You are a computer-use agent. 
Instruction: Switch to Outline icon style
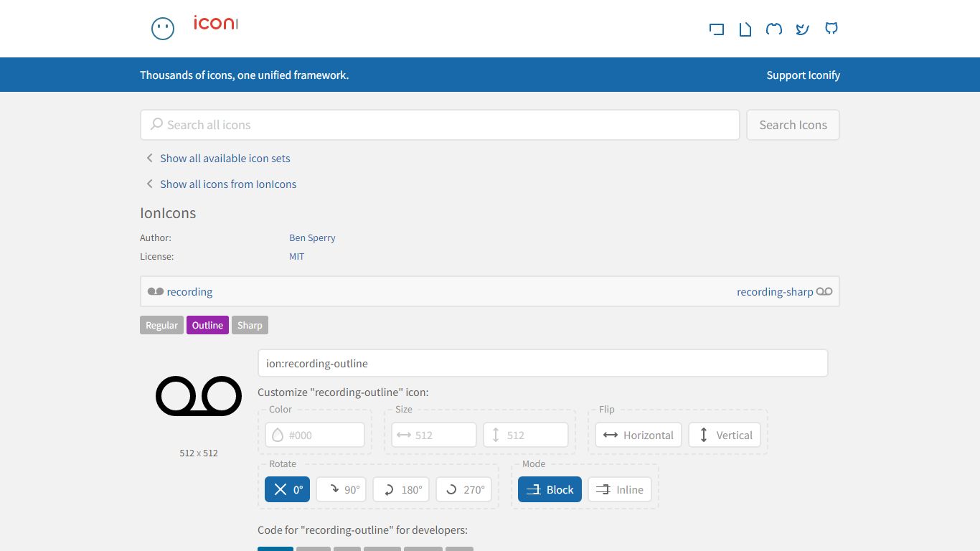[x=207, y=325]
